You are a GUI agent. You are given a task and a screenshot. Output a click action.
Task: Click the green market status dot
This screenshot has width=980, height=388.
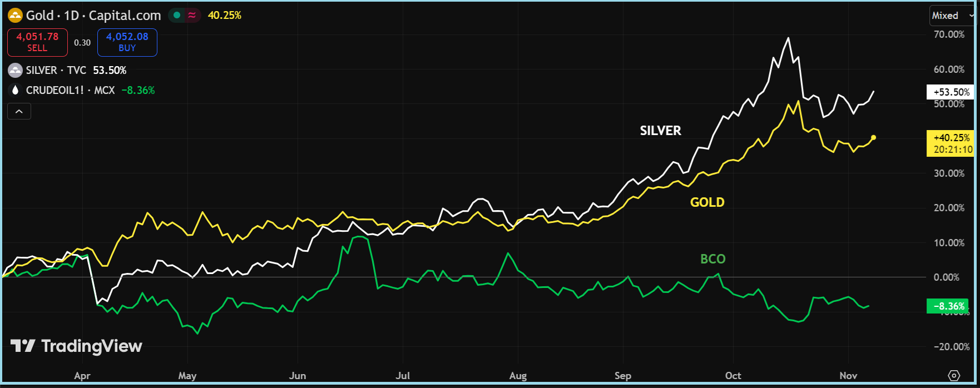pyautogui.click(x=177, y=15)
